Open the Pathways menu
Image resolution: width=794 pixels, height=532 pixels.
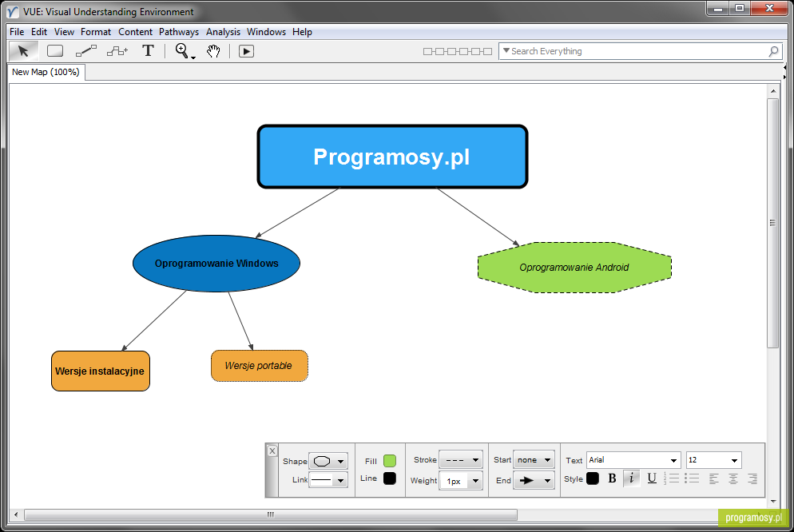(179, 32)
